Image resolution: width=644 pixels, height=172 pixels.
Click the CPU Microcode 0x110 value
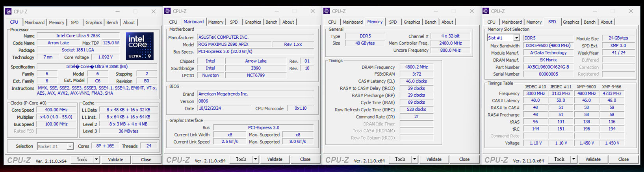click(x=301, y=108)
